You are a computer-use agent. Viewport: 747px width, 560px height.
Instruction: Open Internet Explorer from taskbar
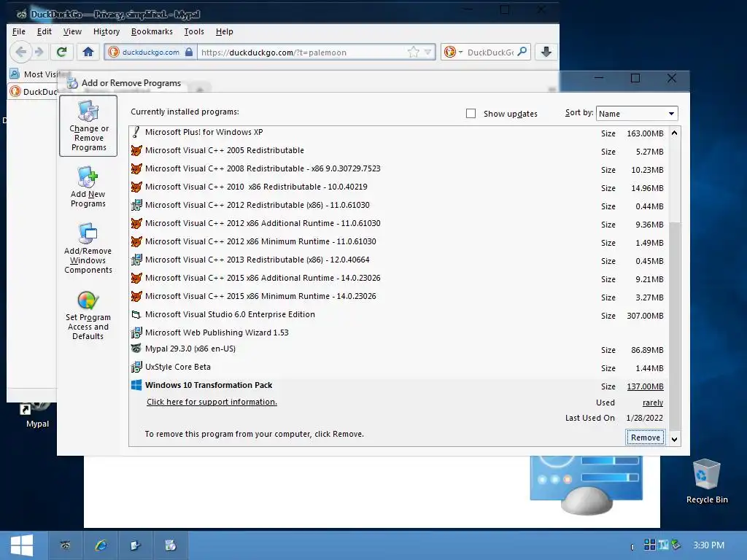tap(101, 545)
